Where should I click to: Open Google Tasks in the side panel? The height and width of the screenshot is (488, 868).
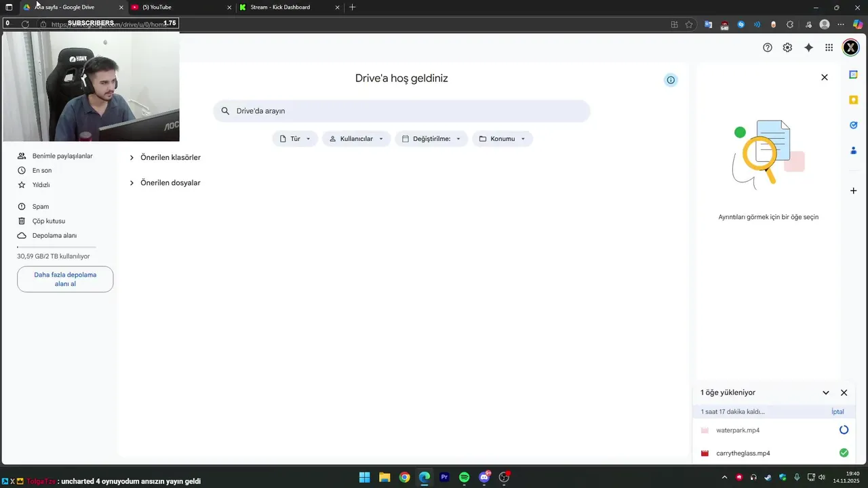pyautogui.click(x=854, y=125)
